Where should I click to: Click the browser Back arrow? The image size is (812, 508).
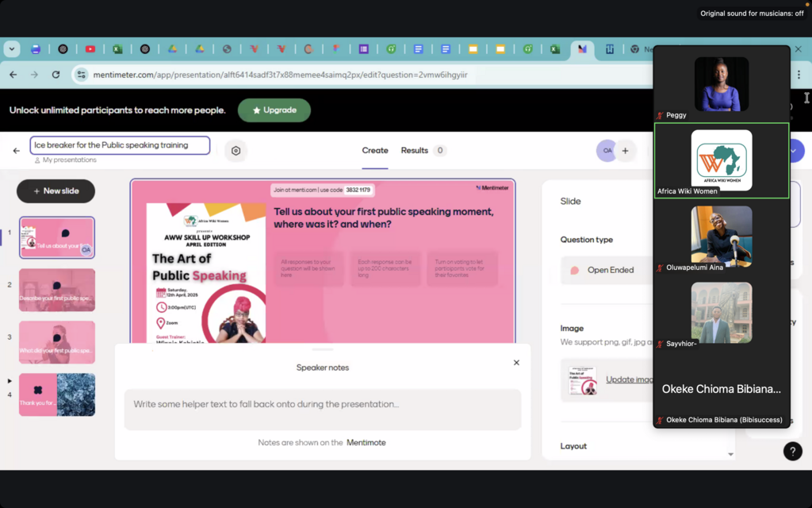tap(13, 75)
